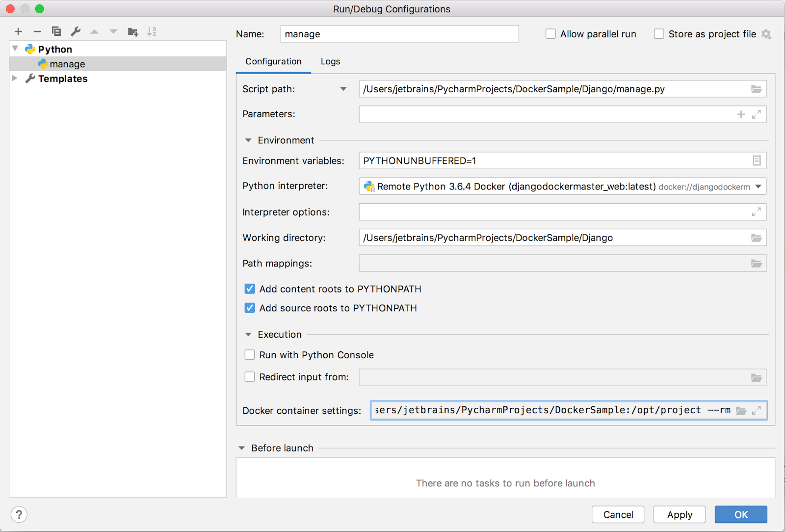Copy the selected configuration
Viewport: 785px width, 532px height.
pos(56,31)
